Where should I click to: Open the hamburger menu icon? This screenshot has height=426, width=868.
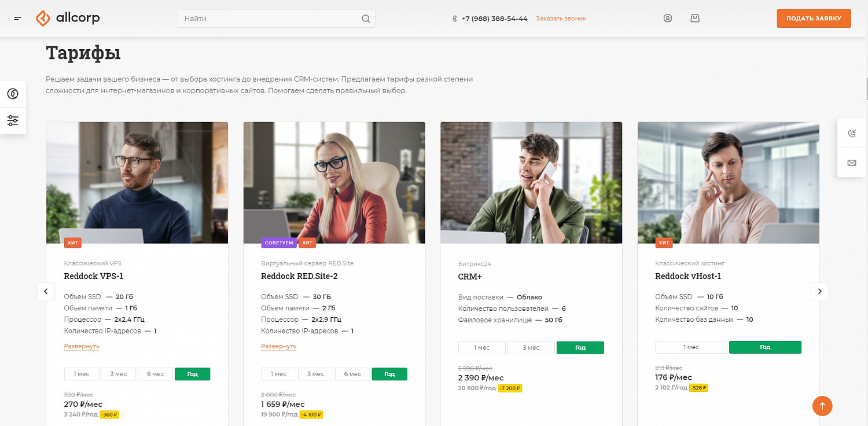[x=18, y=19]
